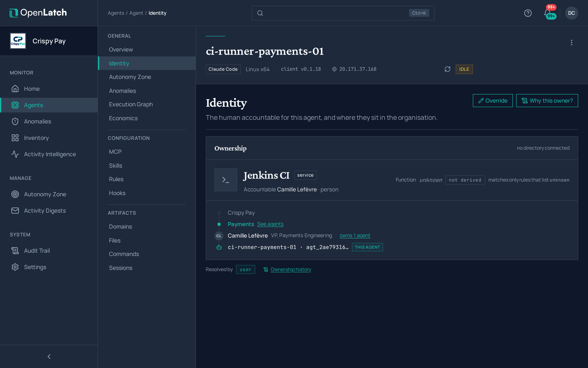Click the OpenLatch logo
Viewport: 588px width, 368px height.
(x=38, y=13)
